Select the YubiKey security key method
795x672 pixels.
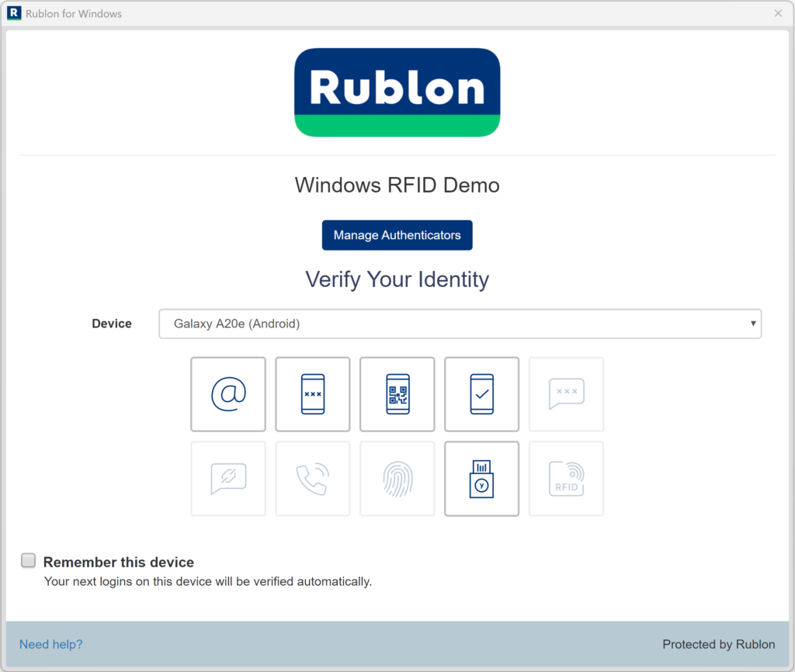[481, 479]
